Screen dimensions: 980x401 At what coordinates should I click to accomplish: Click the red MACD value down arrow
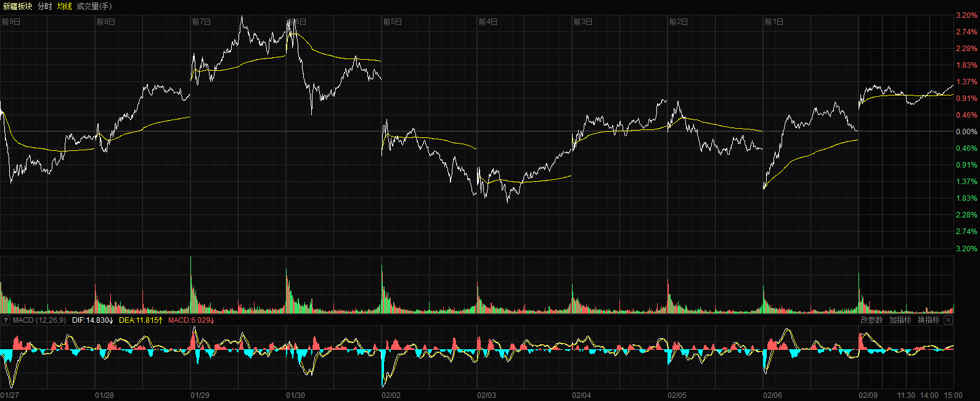click(x=213, y=320)
